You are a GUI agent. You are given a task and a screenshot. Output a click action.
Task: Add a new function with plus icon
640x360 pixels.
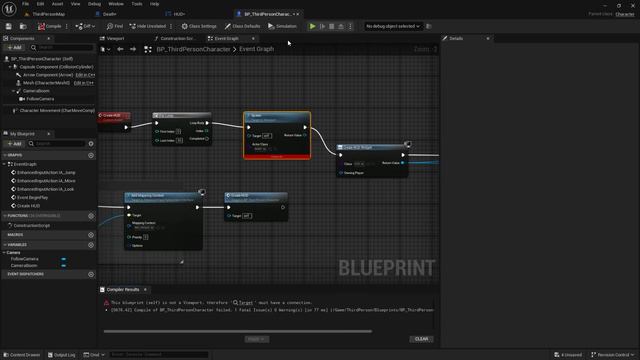[91, 216]
